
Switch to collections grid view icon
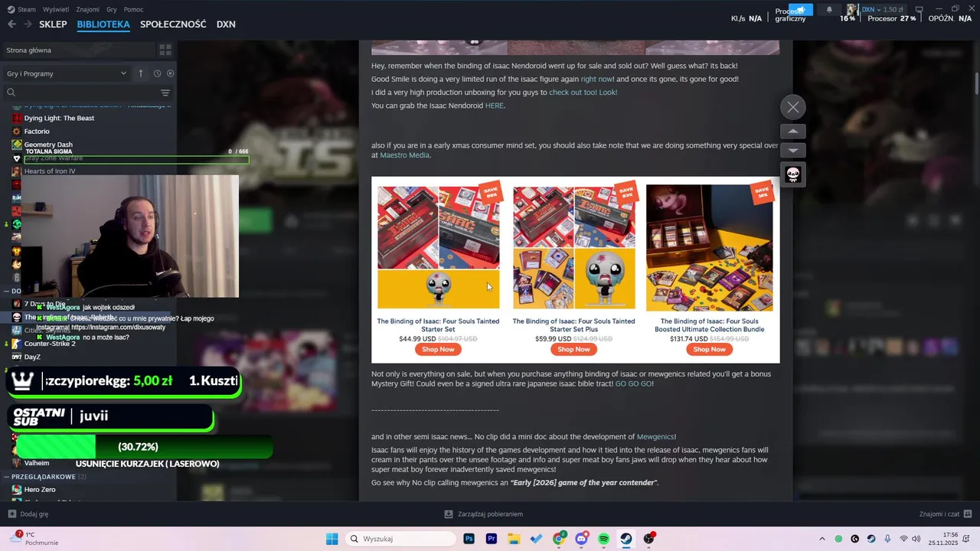tap(165, 51)
